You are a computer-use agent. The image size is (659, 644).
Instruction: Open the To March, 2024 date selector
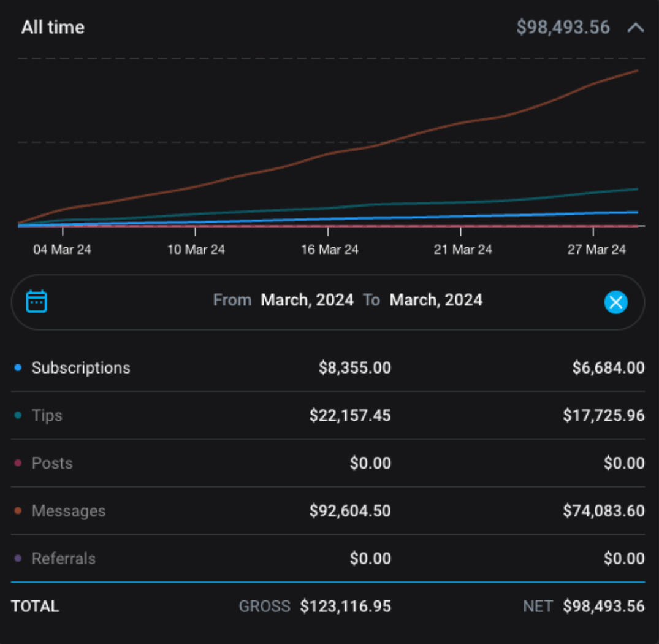pos(436,300)
